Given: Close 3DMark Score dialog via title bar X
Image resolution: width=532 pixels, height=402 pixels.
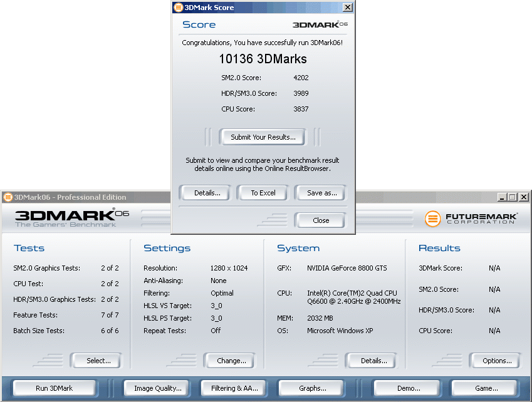Looking at the screenshot, I should 347,7.
